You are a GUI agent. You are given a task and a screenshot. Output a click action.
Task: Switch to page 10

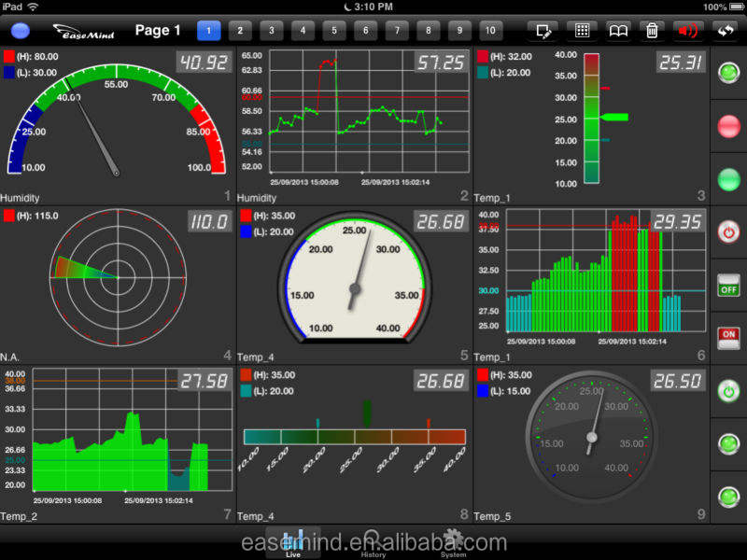[490, 31]
